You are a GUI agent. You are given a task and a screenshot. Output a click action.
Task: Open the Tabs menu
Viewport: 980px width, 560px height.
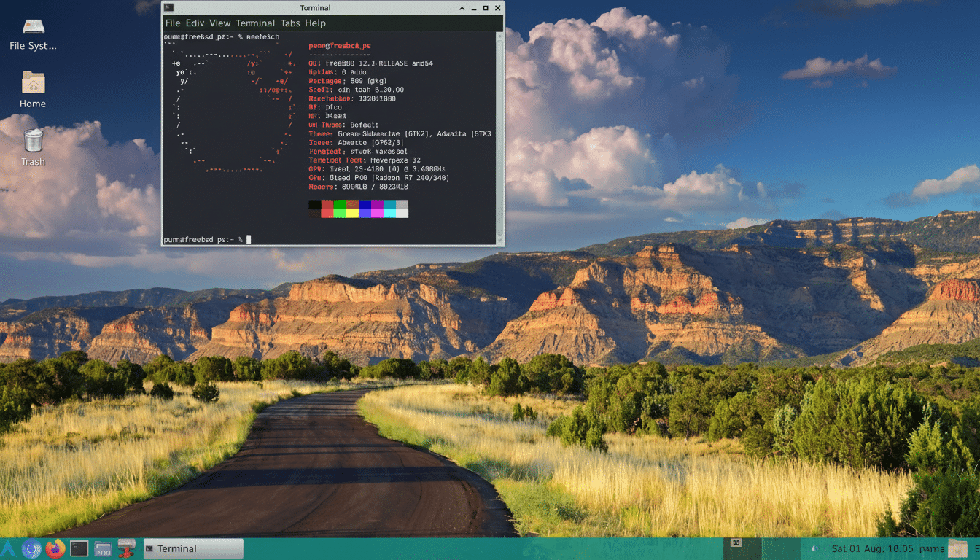[289, 23]
